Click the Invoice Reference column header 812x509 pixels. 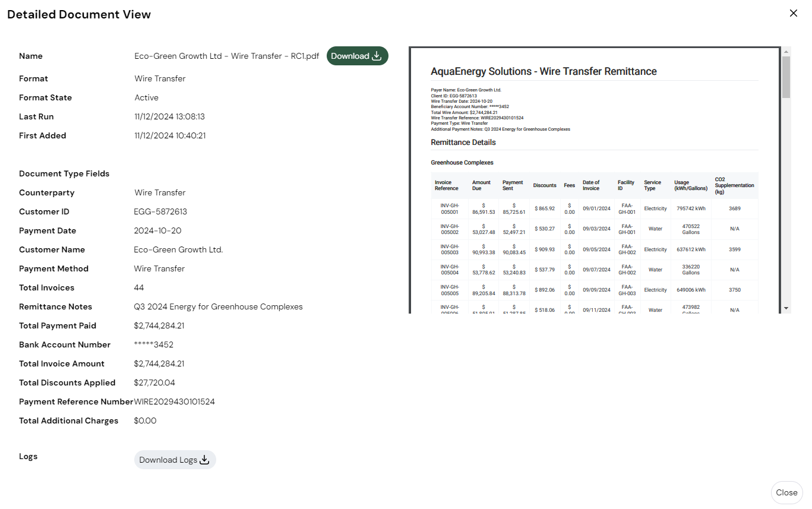447,185
